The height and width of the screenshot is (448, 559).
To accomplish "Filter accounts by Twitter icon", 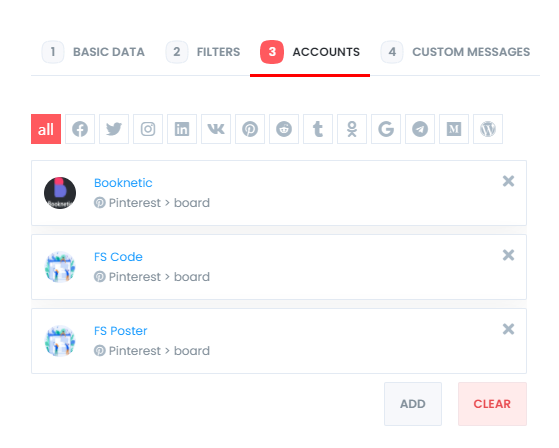I will point(114,129).
